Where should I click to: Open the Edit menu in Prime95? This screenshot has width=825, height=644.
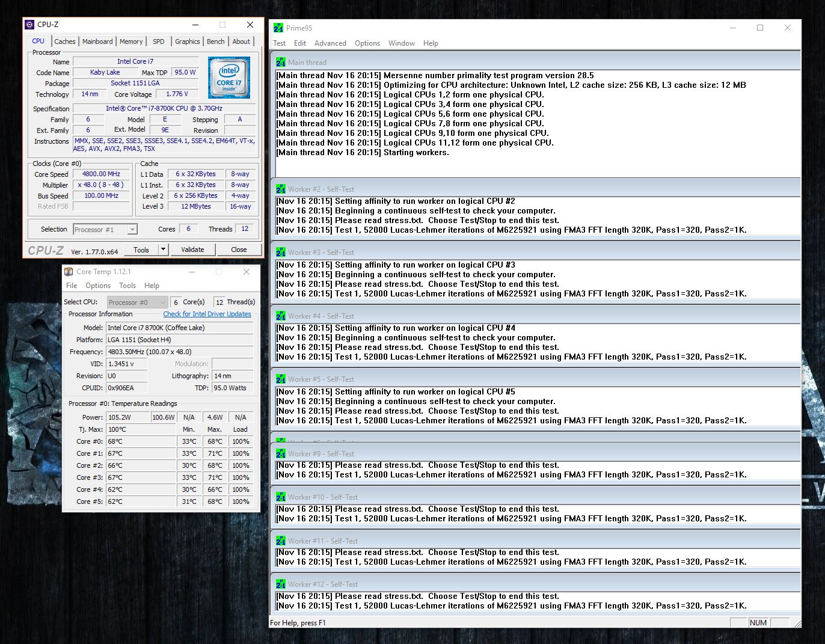[x=300, y=43]
